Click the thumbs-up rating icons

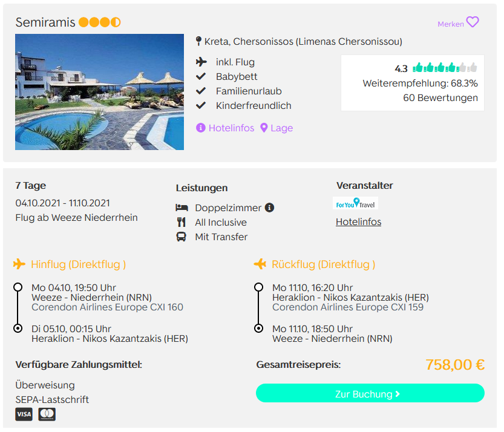[445, 68]
